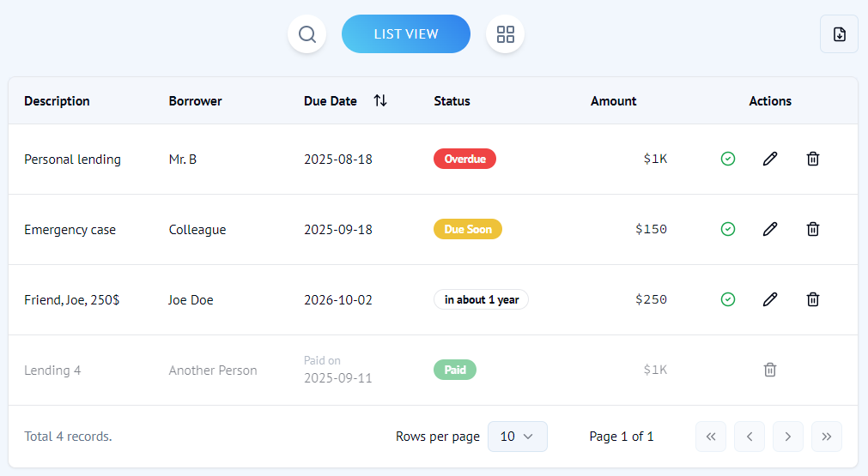868x476 pixels.
Task: Go to the next page
Action: click(787, 437)
